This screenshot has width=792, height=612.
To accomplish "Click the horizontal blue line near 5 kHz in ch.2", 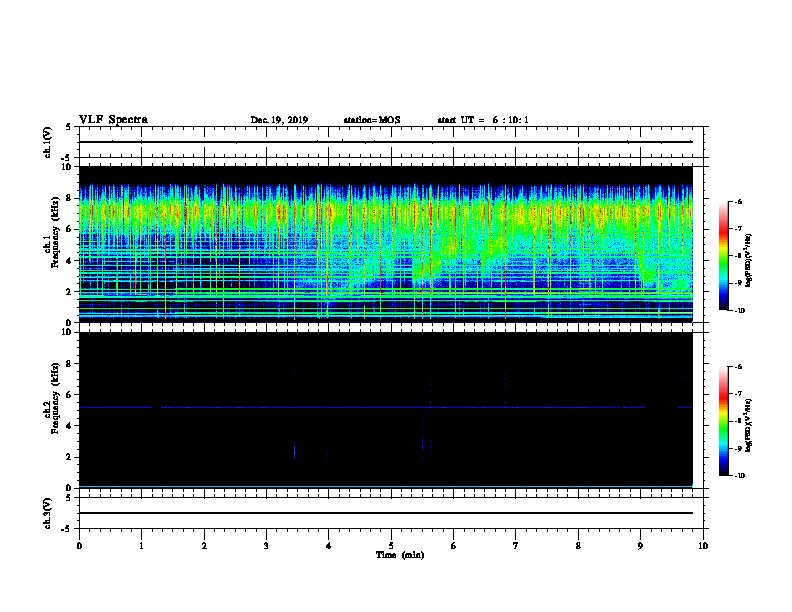I will pos(386,407).
